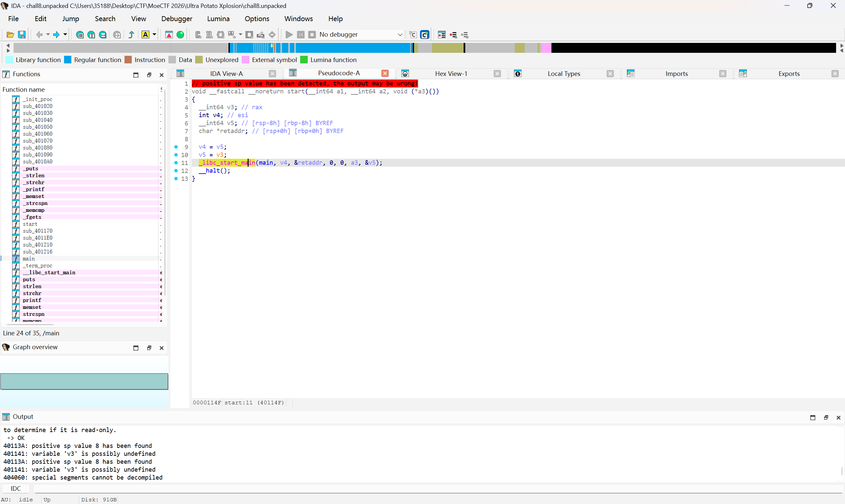Screen dimensions: 845x504
Task: Start process with the play button
Action: click(x=289, y=35)
